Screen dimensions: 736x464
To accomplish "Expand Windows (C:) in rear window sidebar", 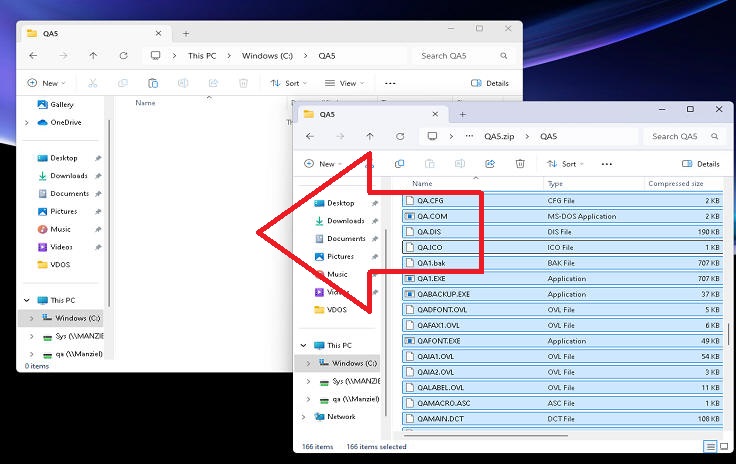I will tap(31, 318).
